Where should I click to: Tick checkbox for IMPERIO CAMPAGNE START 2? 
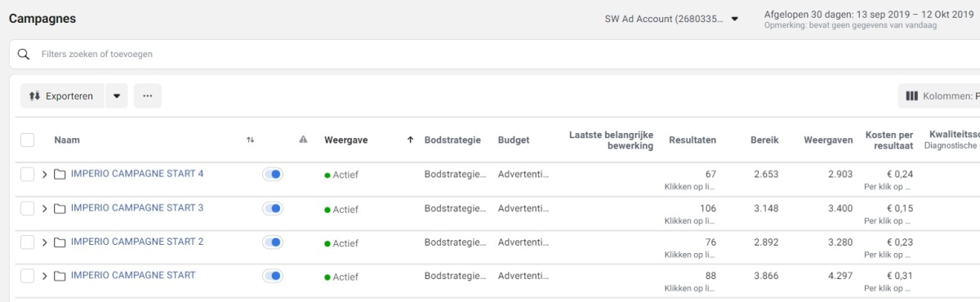point(27,242)
